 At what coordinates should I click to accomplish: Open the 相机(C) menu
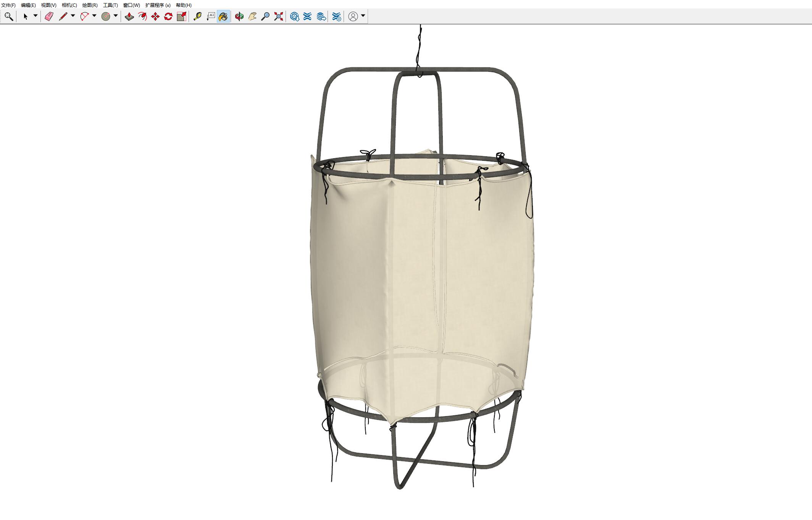coord(69,5)
